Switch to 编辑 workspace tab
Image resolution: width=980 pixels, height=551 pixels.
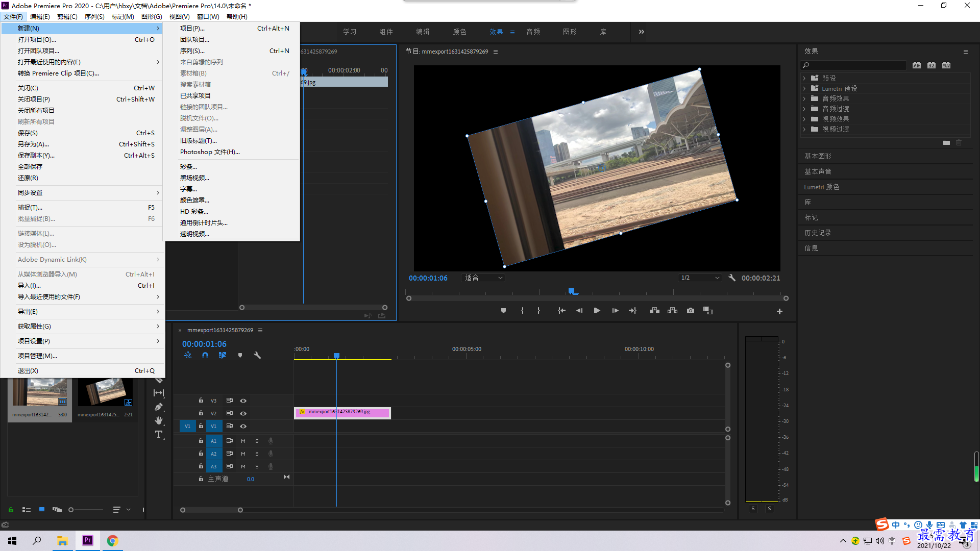coord(423,32)
